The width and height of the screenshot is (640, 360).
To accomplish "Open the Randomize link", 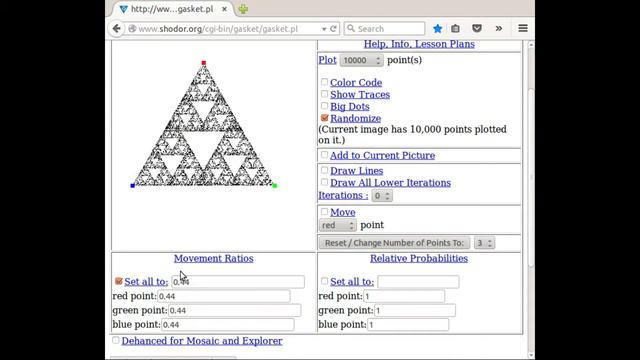I will (356, 118).
